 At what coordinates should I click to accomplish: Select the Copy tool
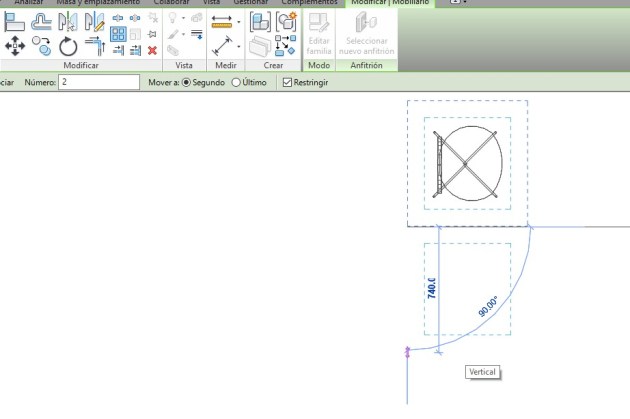coord(42,45)
